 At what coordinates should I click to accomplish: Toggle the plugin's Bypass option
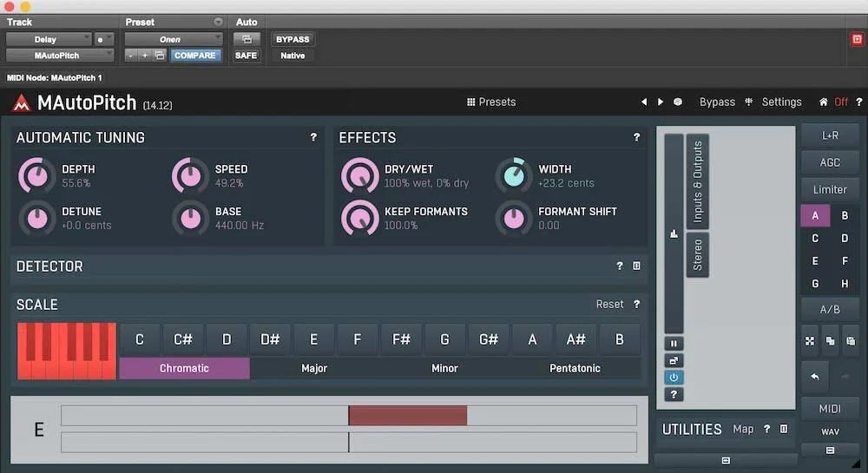pos(717,102)
